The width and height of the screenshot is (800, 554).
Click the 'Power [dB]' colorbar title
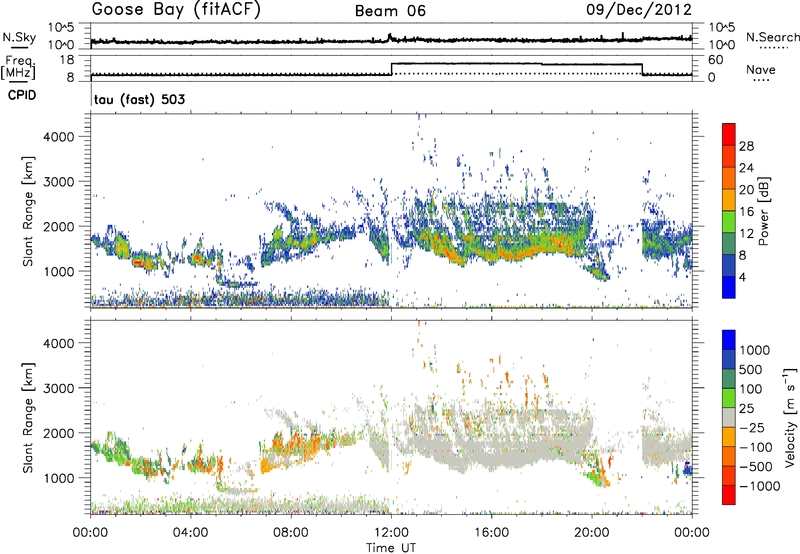[763, 211]
